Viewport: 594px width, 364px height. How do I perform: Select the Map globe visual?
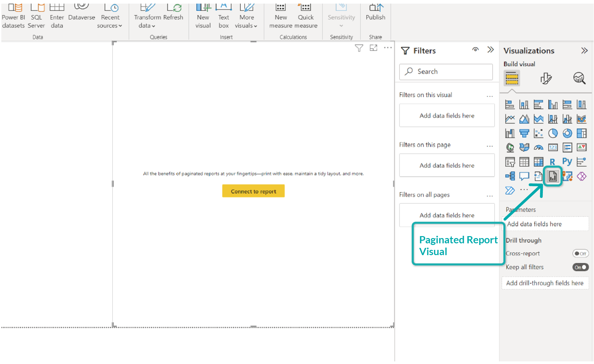[510, 148]
